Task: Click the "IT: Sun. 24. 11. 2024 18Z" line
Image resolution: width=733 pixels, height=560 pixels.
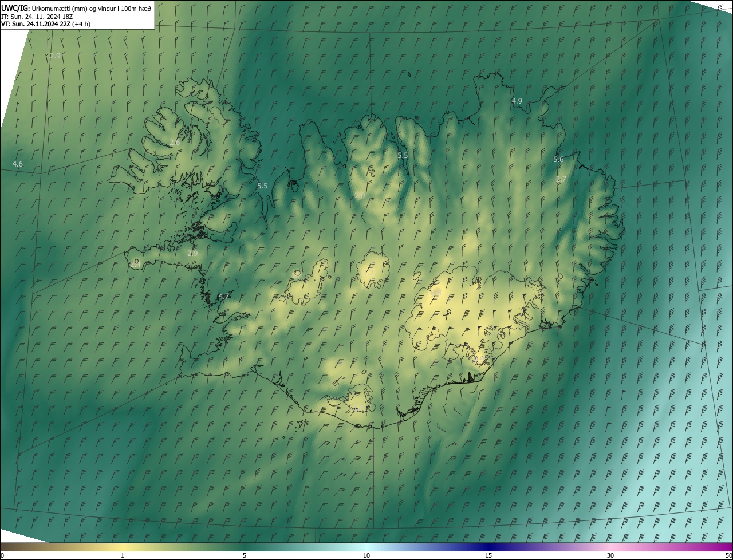Action: point(37,16)
